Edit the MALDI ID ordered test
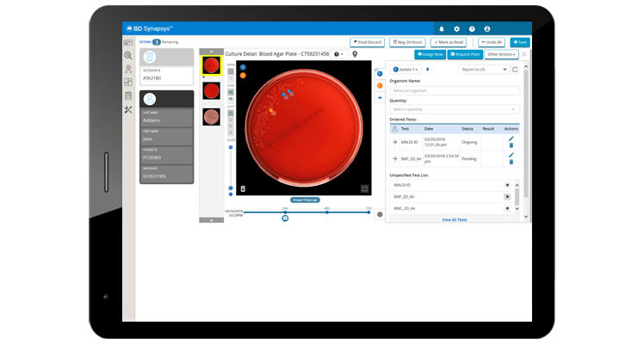644x344 pixels. 511,138
